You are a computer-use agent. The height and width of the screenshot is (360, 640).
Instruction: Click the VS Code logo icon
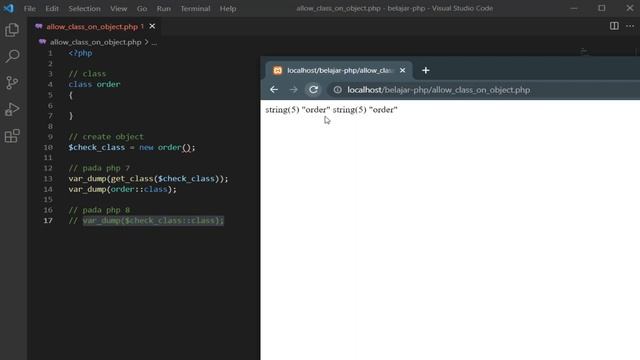(9, 8)
